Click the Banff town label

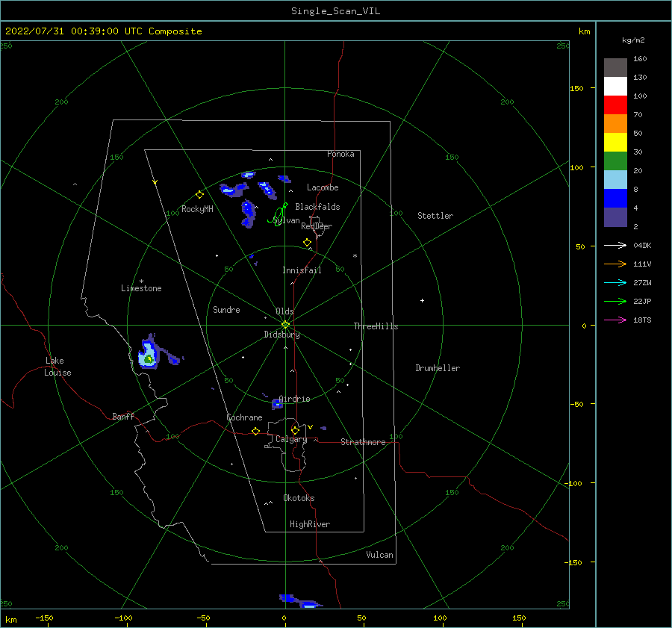coord(123,416)
